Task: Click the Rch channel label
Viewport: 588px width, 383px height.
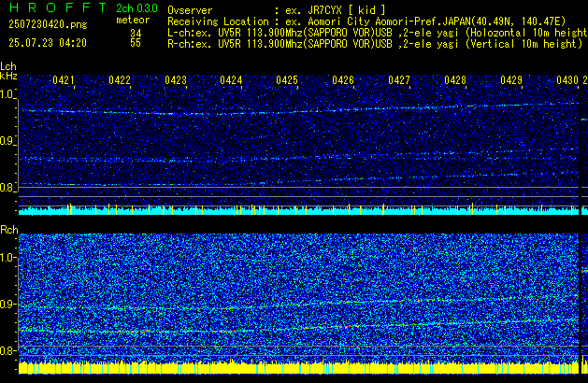Action: click(x=9, y=230)
